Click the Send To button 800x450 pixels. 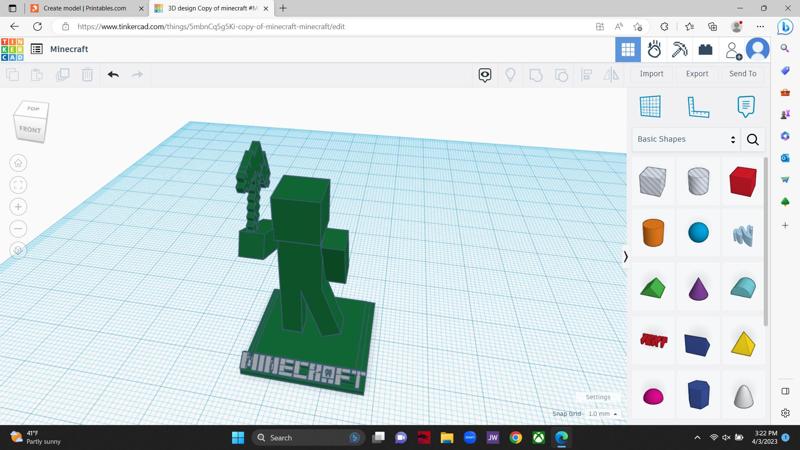[743, 73]
